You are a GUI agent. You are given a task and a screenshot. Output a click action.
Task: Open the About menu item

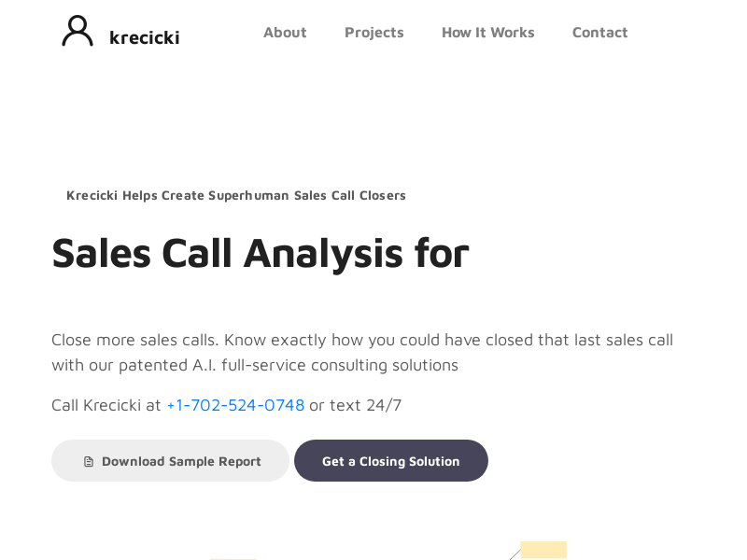(285, 33)
